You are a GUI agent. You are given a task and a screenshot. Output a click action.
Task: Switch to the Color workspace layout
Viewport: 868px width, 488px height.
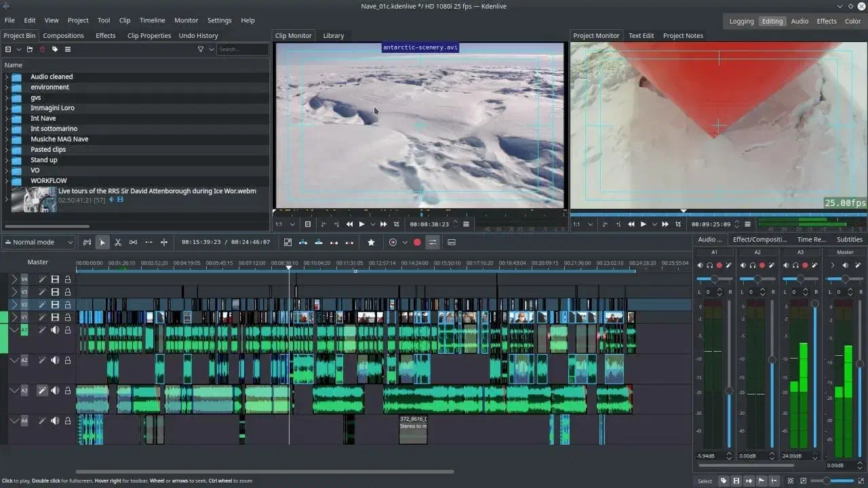coord(852,21)
